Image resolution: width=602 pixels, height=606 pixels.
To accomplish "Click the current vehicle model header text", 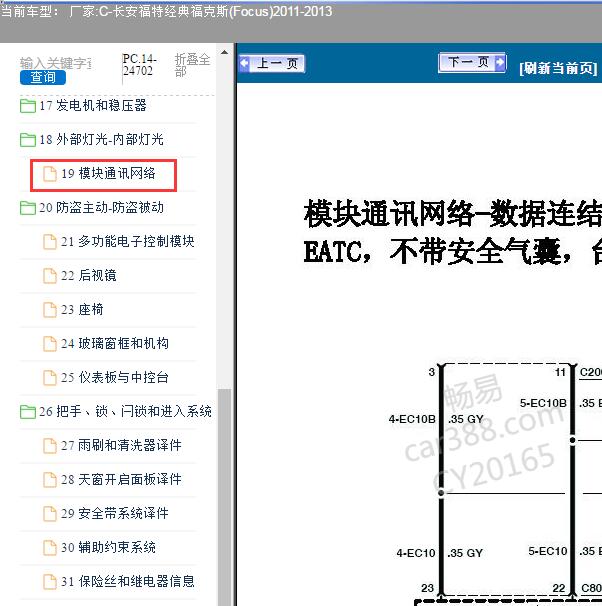I will (x=166, y=11).
